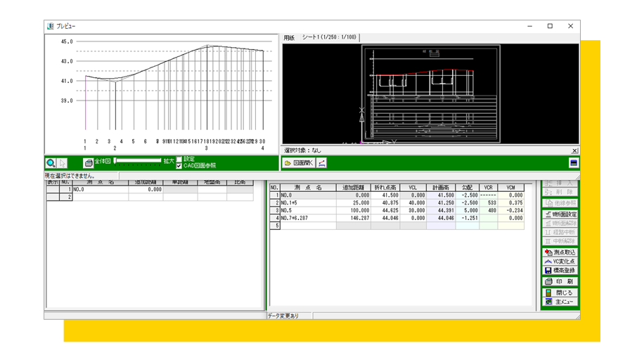Print with the 印刷 button
The height and width of the screenshot is (362, 644).
[560, 282]
